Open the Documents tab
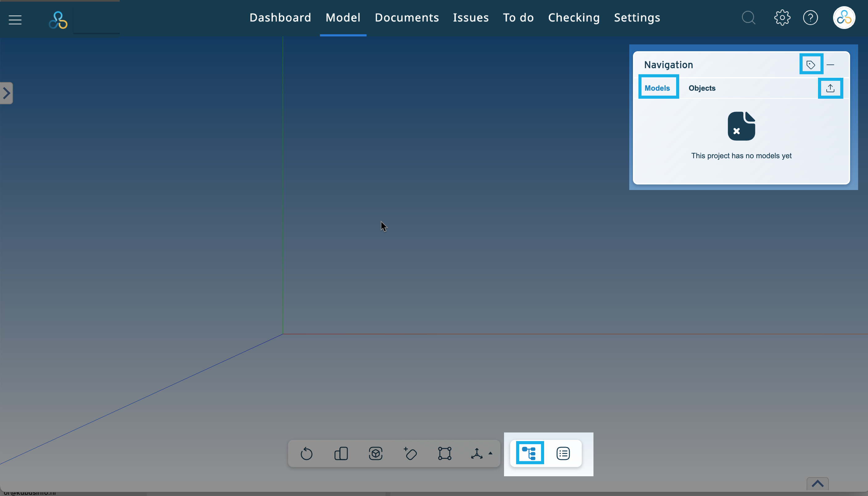868x496 pixels. tap(407, 17)
